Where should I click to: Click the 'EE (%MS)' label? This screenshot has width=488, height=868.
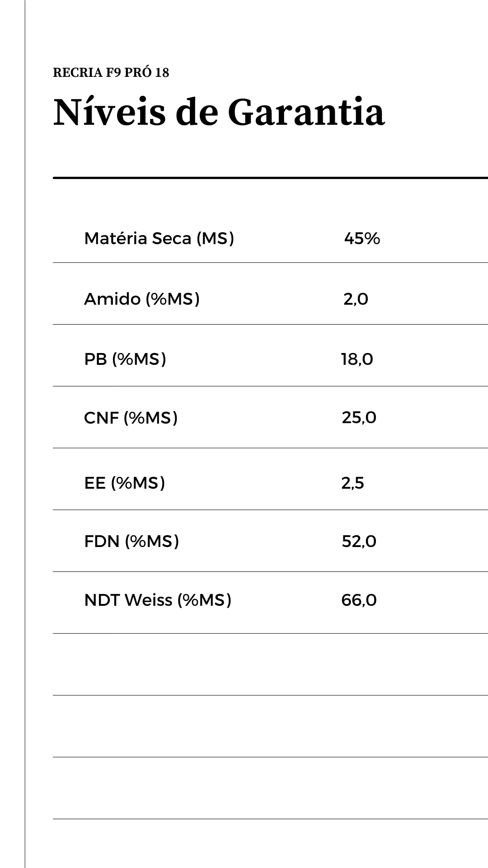click(x=124, y=483)
